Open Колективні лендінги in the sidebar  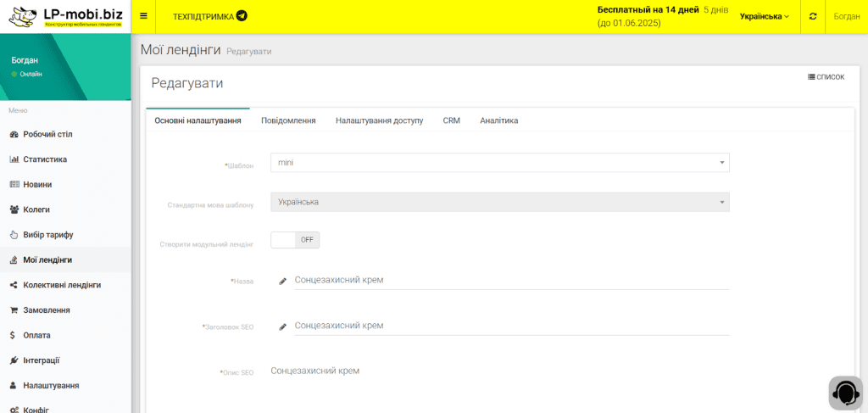pyautogui.click(x=61, y=285)
